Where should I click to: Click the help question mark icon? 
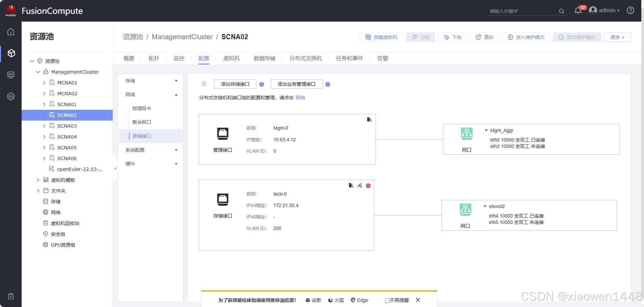(630, 10)
